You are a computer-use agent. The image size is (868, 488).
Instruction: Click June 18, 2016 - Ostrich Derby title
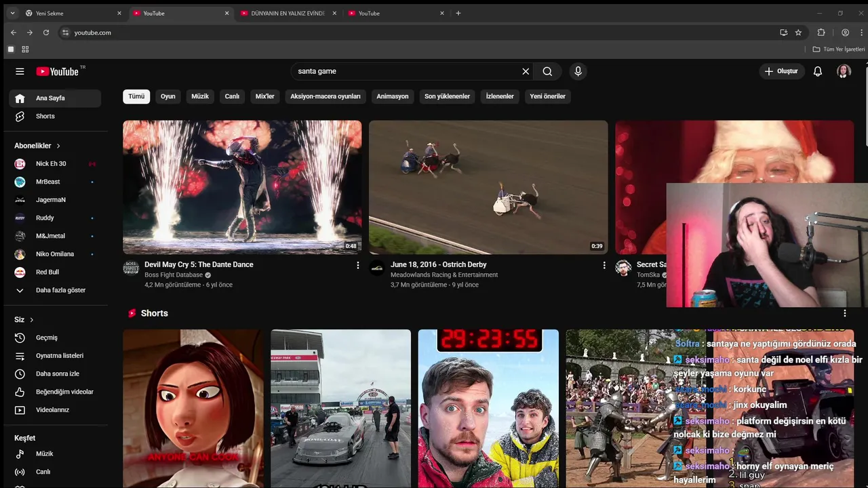click(439, 264)
